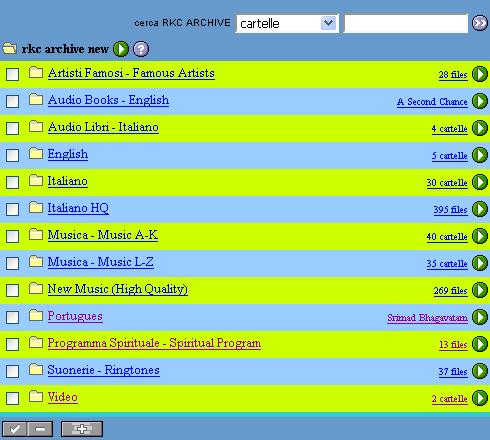This screenshot has width=490, height=440.
Task: Open the New Music (High Quality) link
Action: click(118, 289)
